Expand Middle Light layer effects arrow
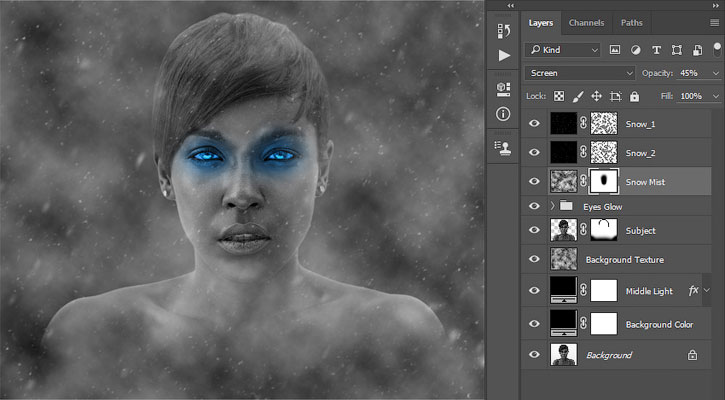Image resolution: width=725 pixels, height=400 pixels. [707, 290]
